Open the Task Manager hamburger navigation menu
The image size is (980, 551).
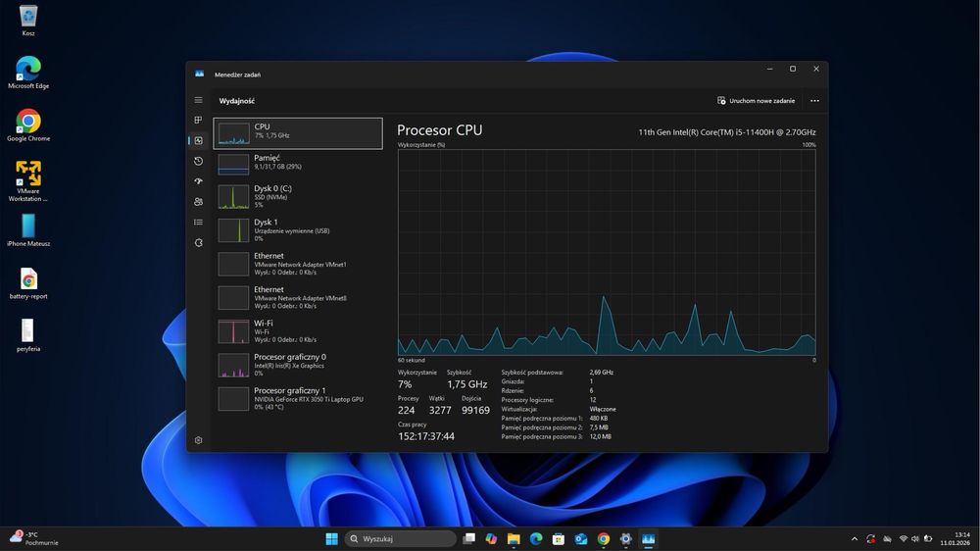[198, 100]
